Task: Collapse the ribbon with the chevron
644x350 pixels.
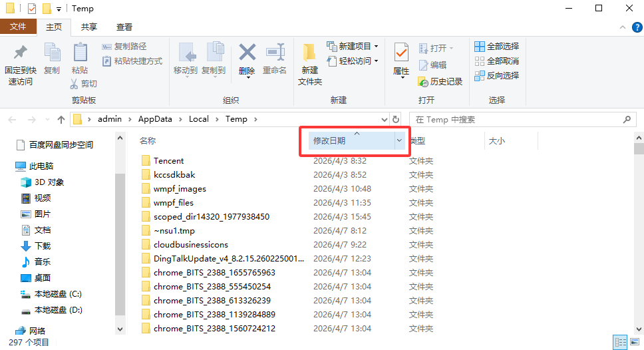Action: pyautogui.click(x=623, y=27)
